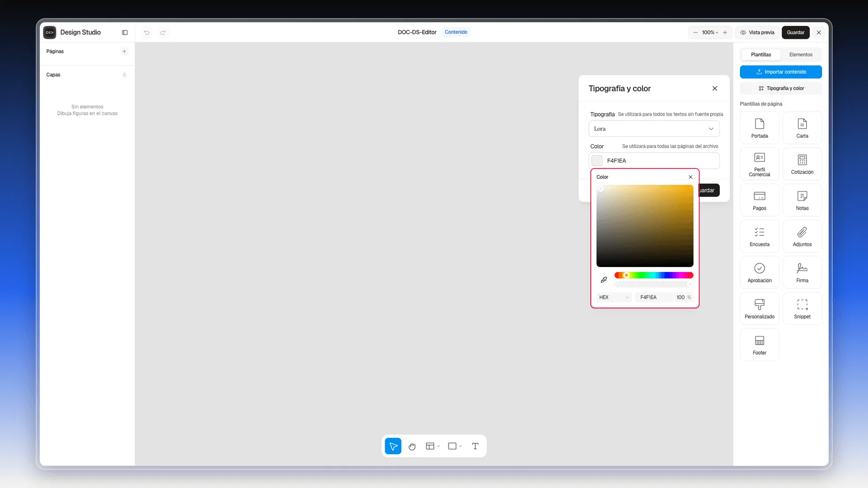
Task: Click the undo arrow icon
Action: pos(146,33)
